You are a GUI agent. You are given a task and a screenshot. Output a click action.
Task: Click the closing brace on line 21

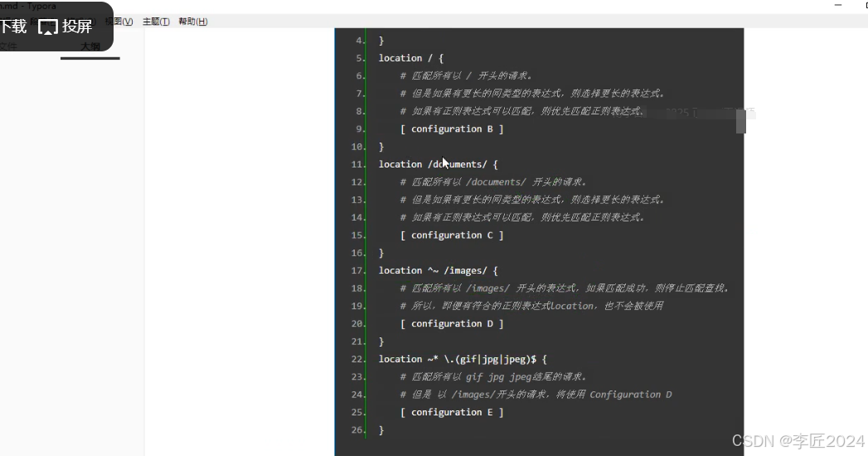381,342
